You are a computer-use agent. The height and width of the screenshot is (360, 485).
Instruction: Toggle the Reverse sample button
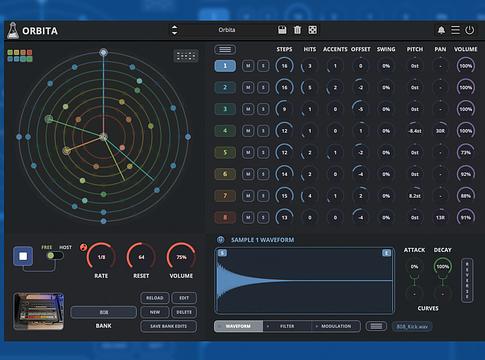467,280
